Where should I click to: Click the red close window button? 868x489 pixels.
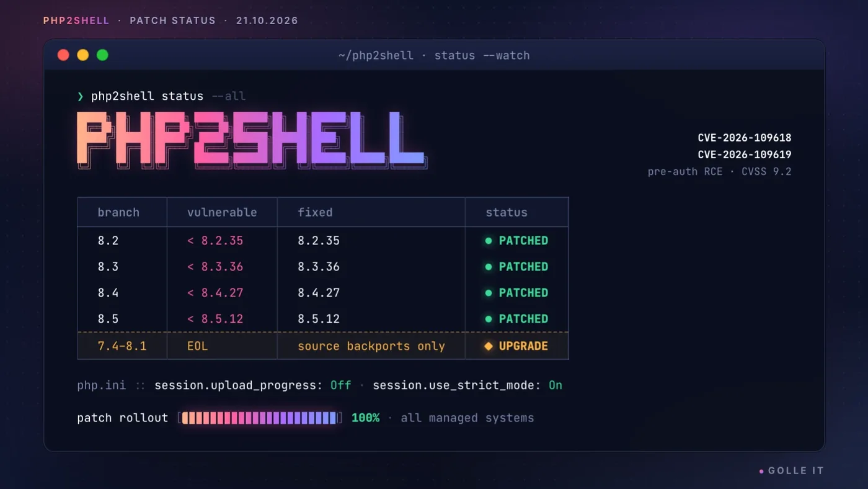pos(63,55)
